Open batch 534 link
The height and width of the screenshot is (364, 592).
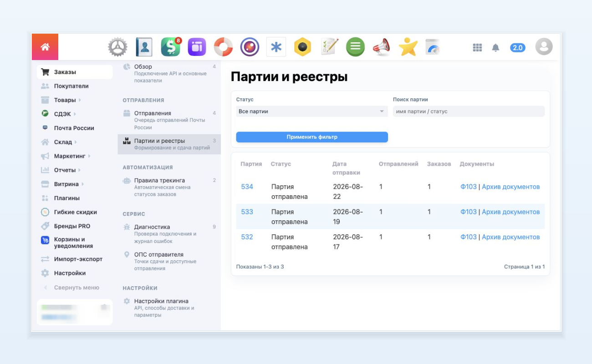pos(247,187)
